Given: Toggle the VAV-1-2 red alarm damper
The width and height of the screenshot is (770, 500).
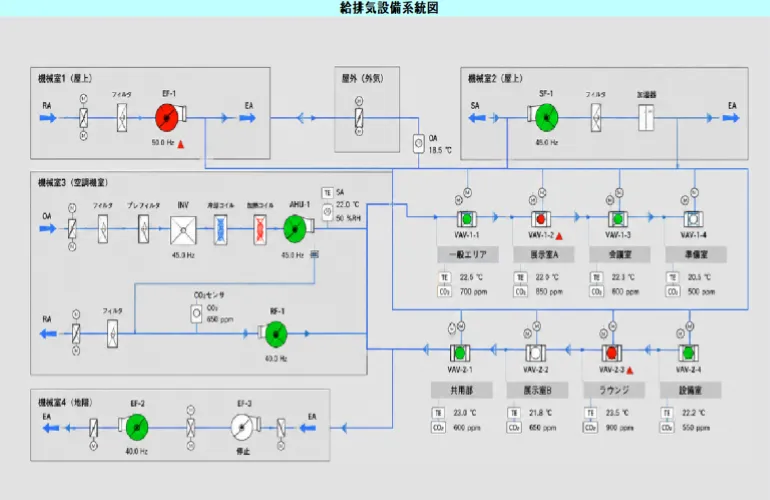Looking at the screenshot, I should pyautogui.click(x=541, y=219).
